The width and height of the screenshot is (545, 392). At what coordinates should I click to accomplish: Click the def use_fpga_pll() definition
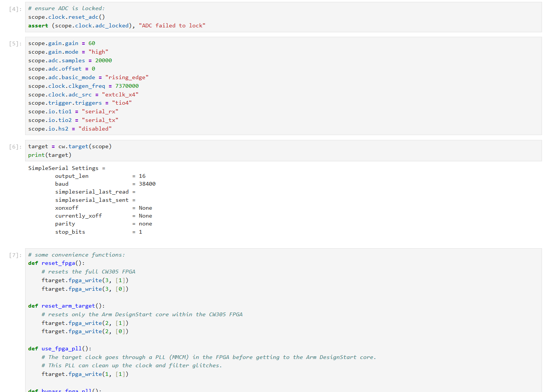[x=60, y=348]
